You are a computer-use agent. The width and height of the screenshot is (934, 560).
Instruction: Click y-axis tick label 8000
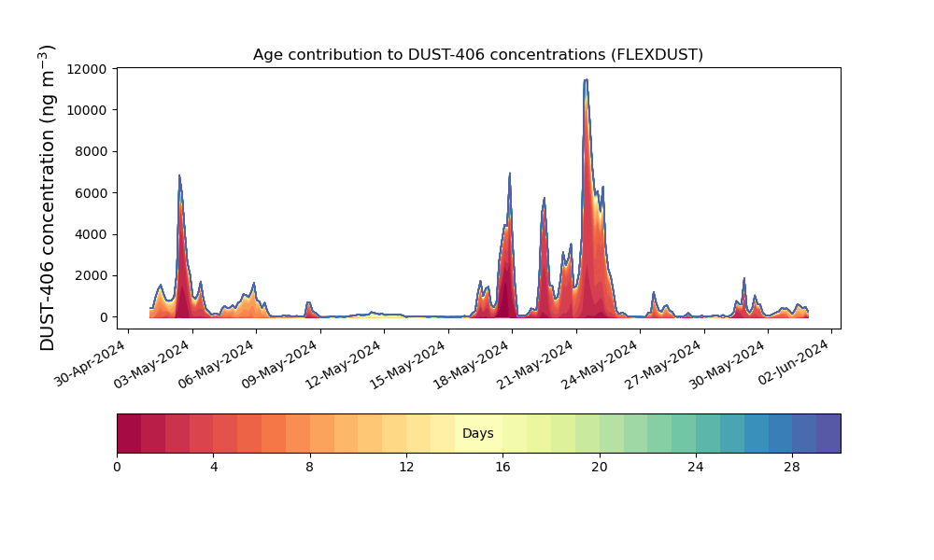click(91, 152)
